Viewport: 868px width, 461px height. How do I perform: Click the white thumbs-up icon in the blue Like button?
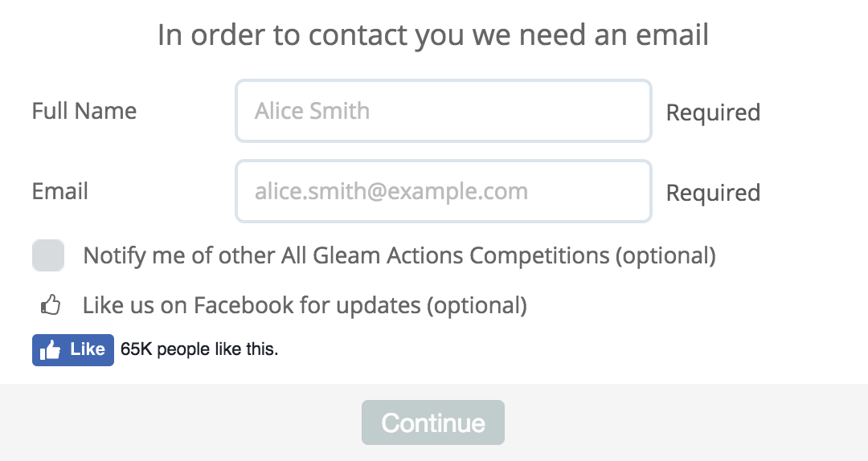pyautogui.click(x=51, y=350)
